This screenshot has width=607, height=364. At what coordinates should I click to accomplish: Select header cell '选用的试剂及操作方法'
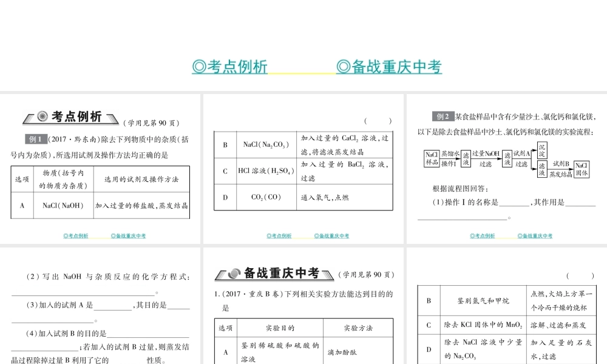point(141,179)
